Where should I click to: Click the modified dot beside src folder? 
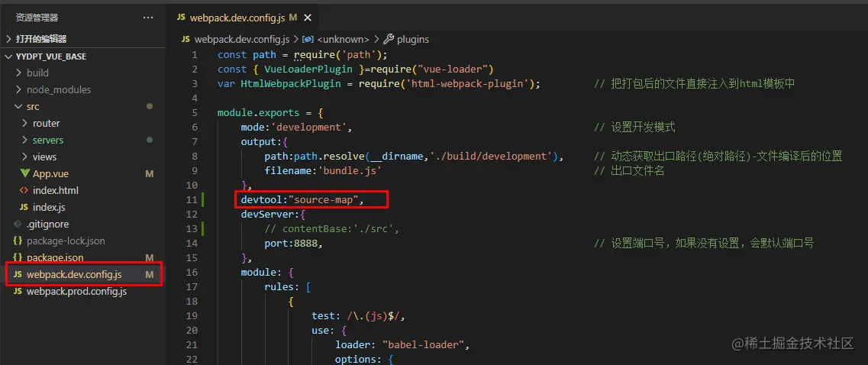150,106
